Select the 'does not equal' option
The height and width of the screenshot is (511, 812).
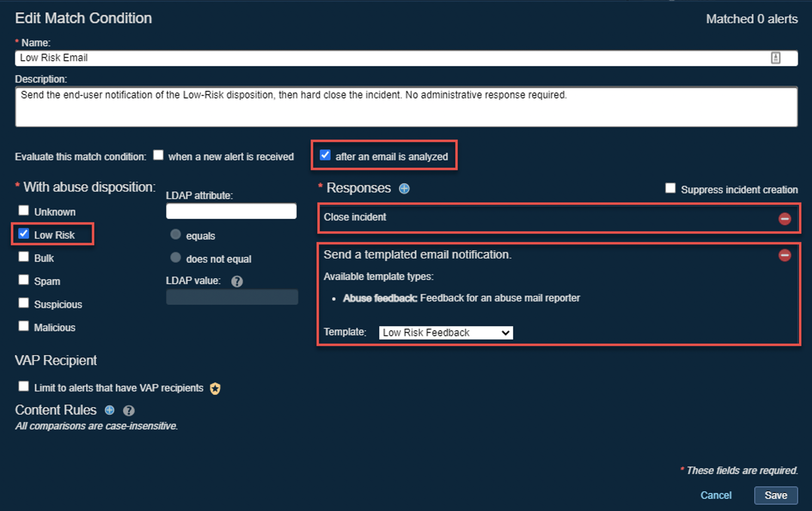176,258
